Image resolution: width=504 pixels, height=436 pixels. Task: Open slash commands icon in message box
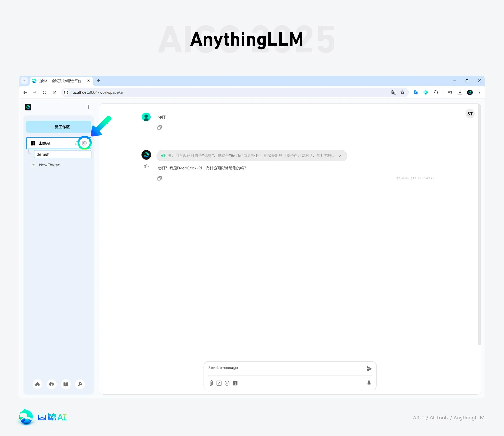(x=219, y=383)
